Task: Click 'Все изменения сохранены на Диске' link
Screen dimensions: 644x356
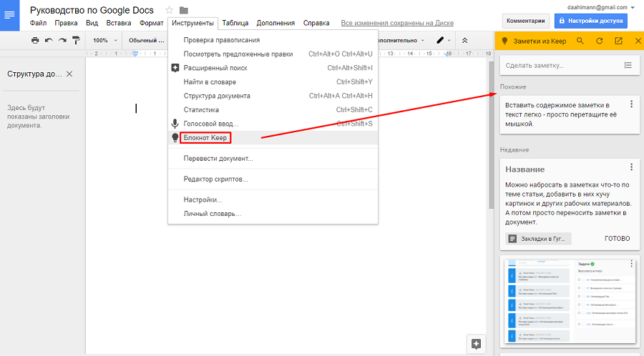Action: tap(397, 23)
